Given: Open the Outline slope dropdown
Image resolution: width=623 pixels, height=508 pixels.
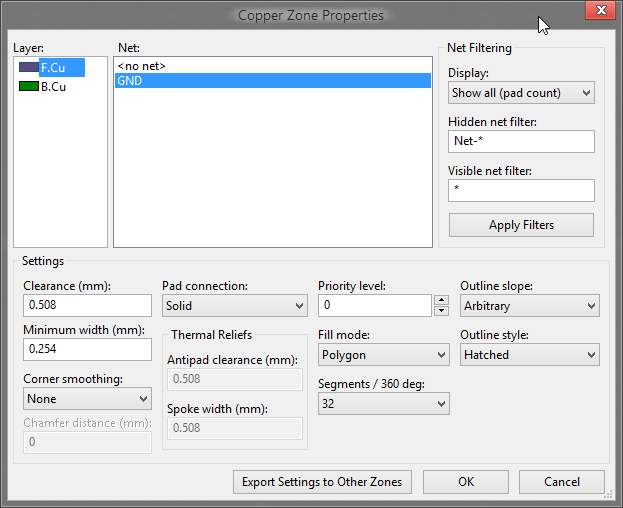Looking at the screenshot, I should [x=530, y=306].
